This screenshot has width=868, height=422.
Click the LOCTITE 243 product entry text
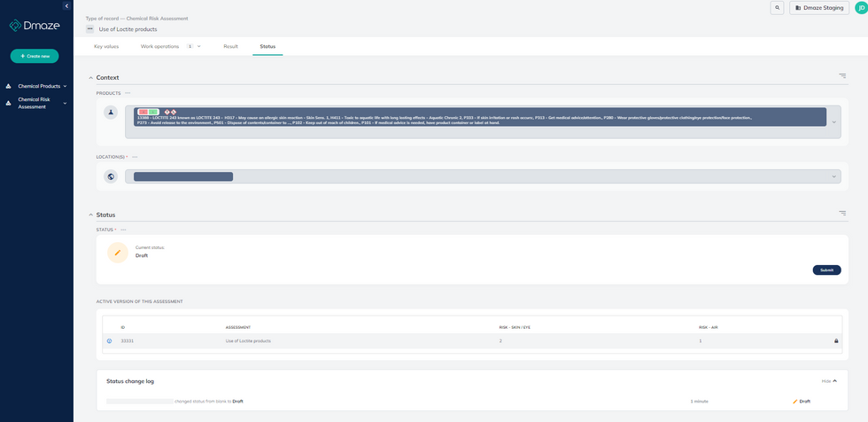445,121
